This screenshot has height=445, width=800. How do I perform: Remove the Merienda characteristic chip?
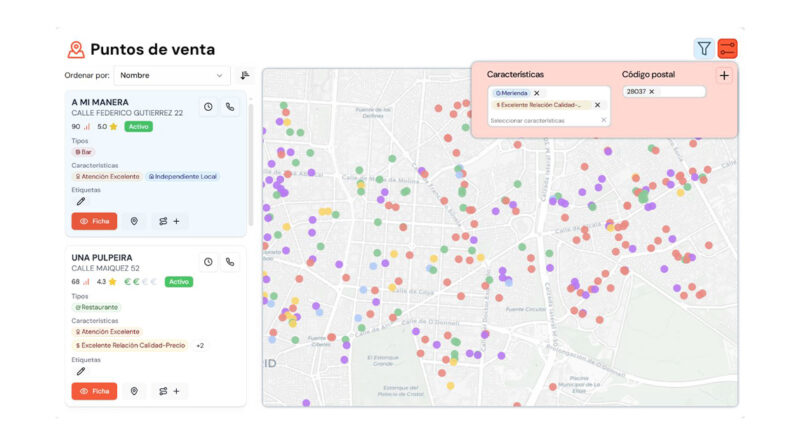pyautogui.click(x=537, y=93)
